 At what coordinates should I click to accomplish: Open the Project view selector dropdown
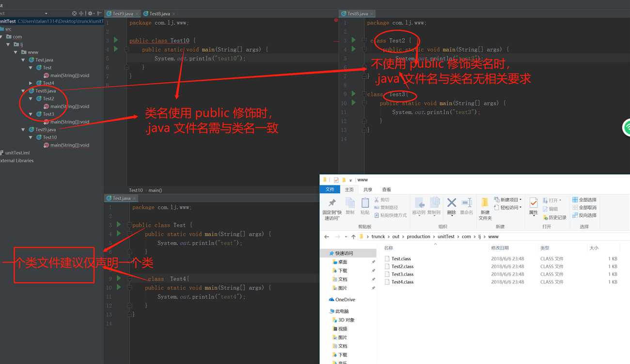click(46, 14)
